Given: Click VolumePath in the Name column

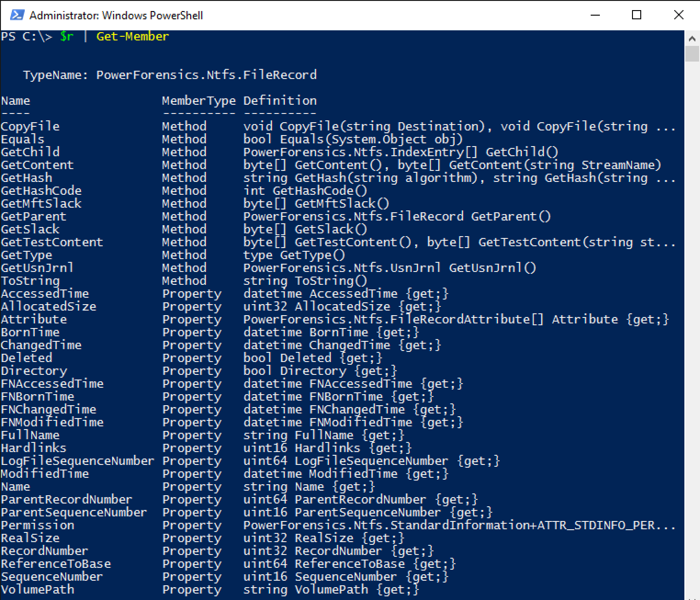Looking at the screenshot, I should pyautogui.click(x=38, y=589).
